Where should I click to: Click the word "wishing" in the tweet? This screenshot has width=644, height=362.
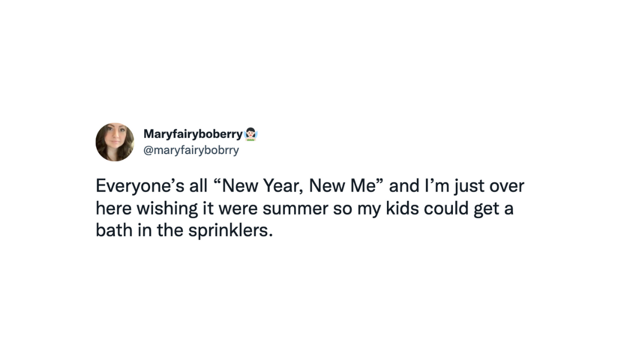click(x=170, y=209)
